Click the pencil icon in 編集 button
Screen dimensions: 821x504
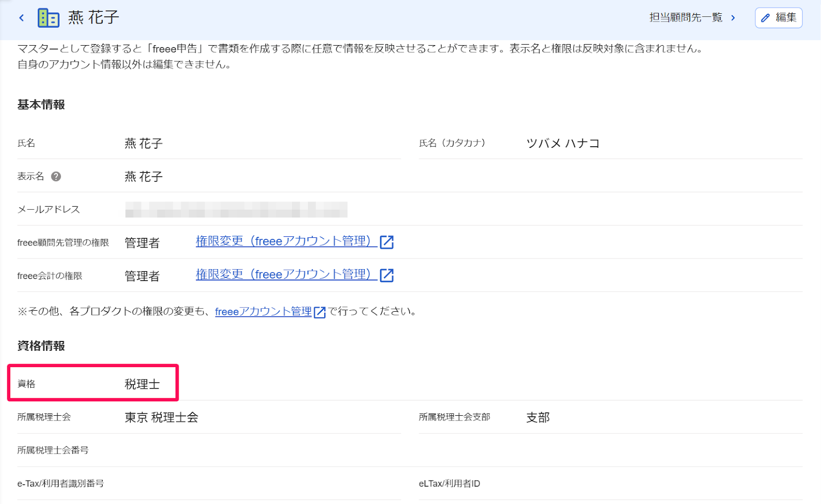pyautogui.click(x=766, y=18)
